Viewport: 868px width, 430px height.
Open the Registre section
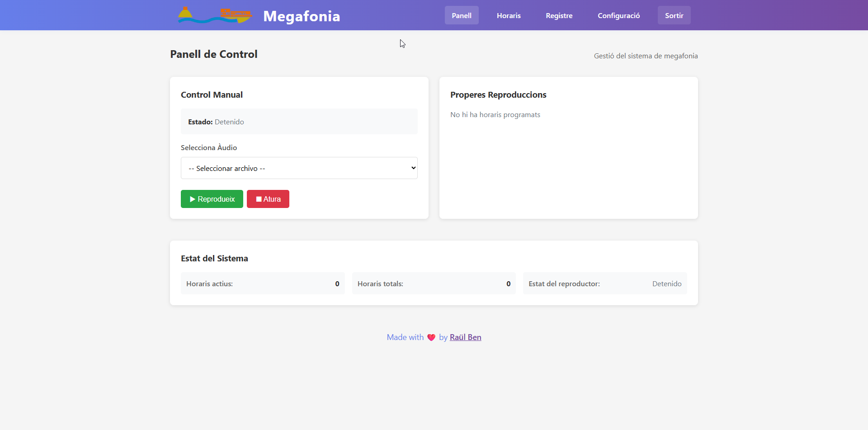click(559, 15)
